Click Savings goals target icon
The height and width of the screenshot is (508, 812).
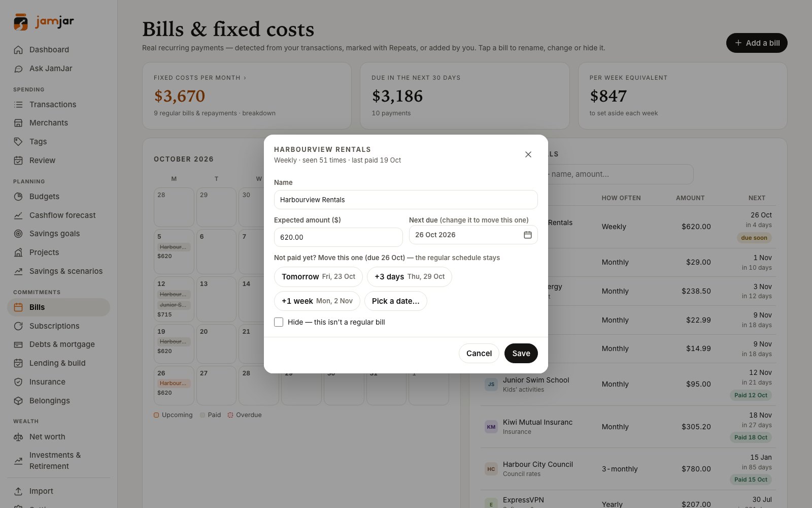point(18,234)
